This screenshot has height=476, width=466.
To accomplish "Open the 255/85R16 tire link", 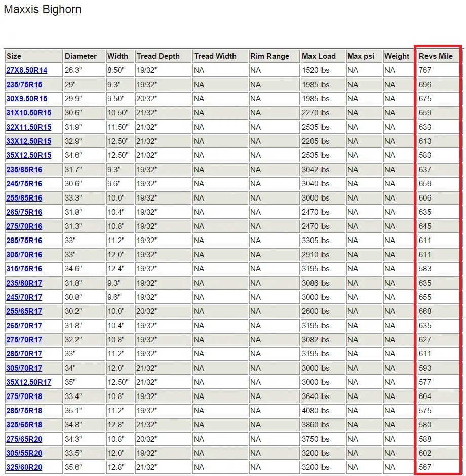I will coord(24,198).
